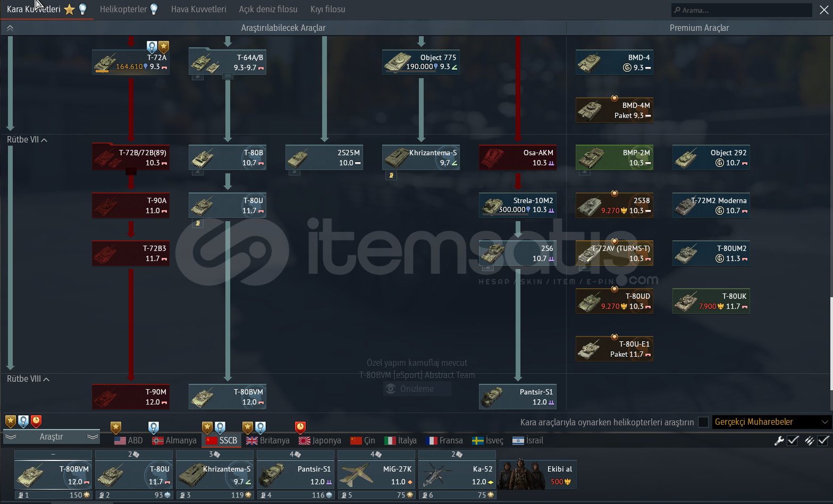Select the Fransa nation tab
This screenshot has height=504, width=833.
tap(444, 440)
